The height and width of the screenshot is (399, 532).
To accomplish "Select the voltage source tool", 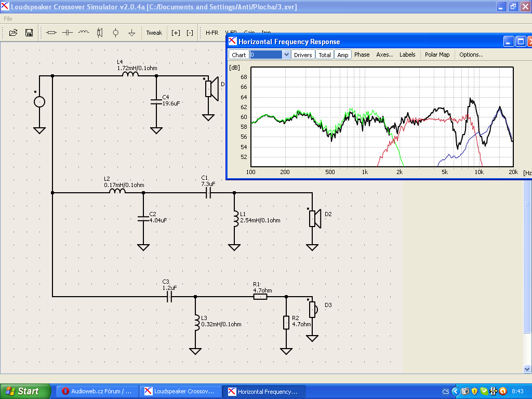I will tap(116, 33).
